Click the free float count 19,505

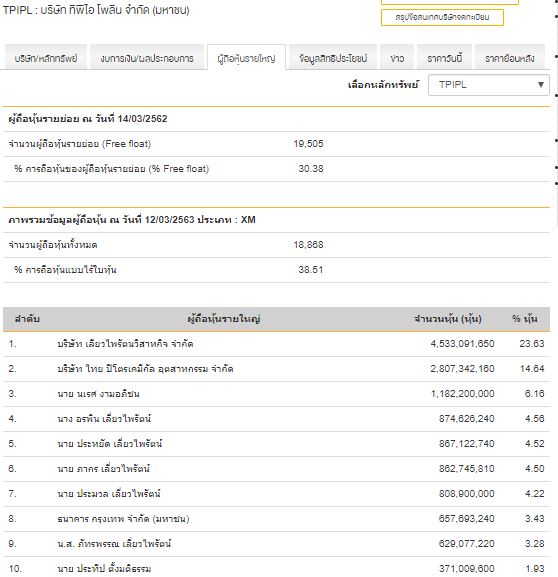[x=308, y=144]
